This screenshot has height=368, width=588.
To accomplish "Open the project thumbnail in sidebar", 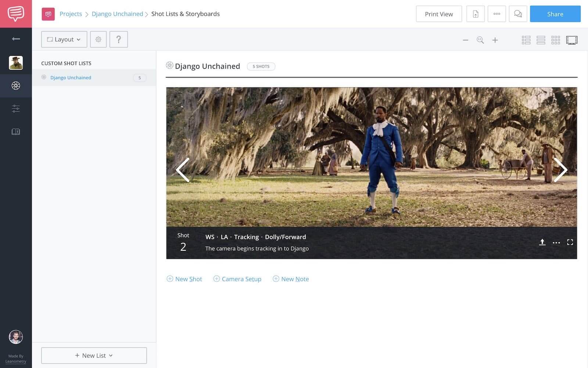I will (16, 63).
